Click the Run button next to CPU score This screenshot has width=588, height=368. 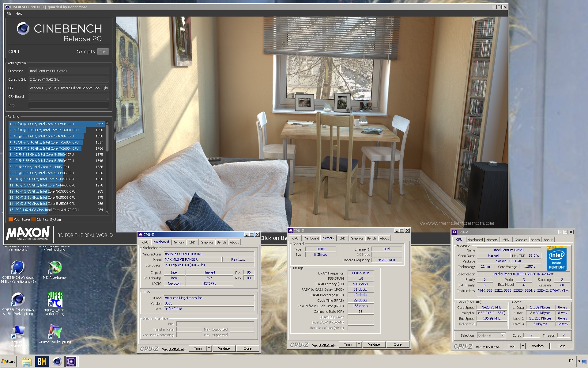coord(103,52)
